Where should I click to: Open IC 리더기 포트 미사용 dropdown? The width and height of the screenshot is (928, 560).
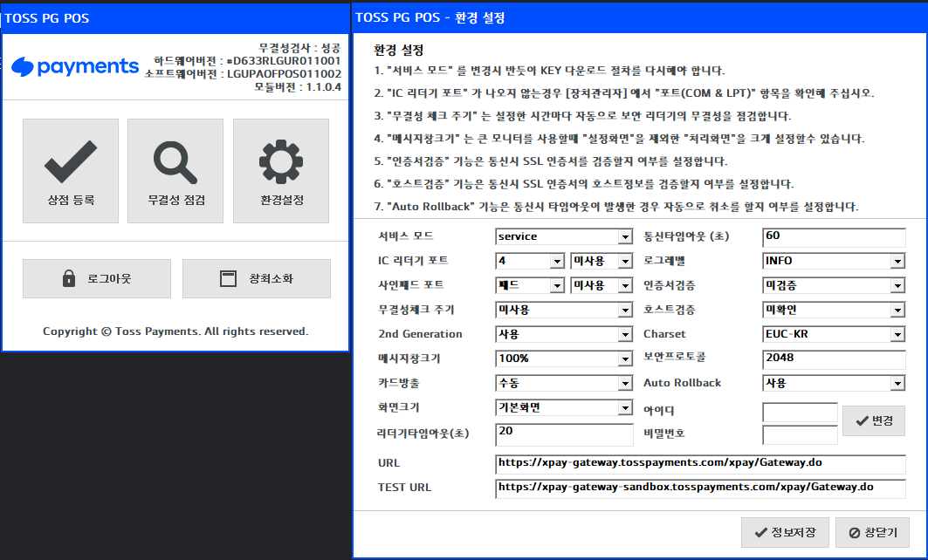coord(601,261)
